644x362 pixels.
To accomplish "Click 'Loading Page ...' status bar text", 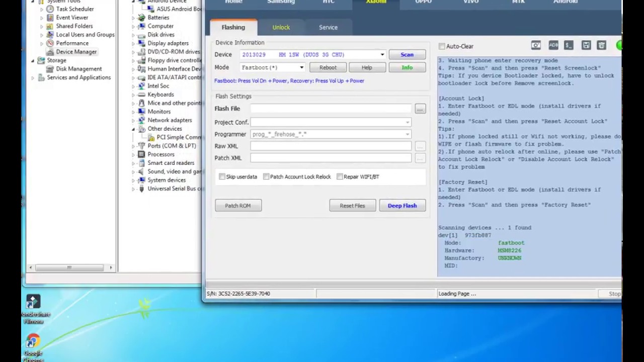I will (x=457, y=294).
